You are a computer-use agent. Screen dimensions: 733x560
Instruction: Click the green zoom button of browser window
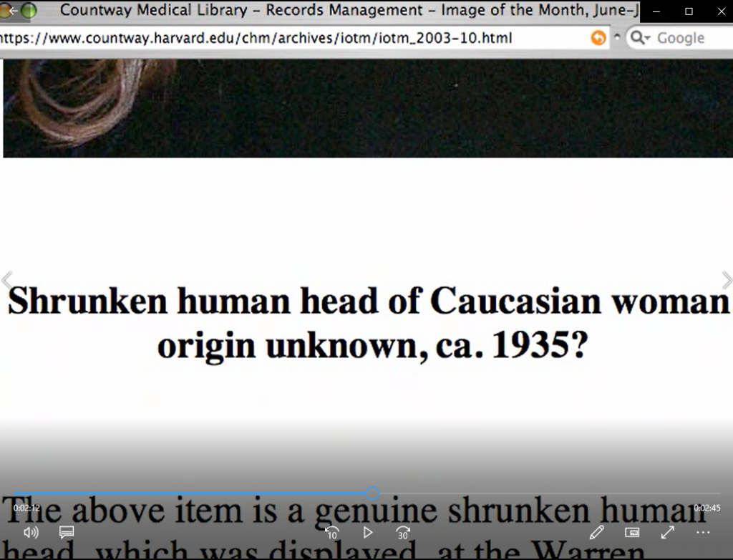(x=29, y=10)
